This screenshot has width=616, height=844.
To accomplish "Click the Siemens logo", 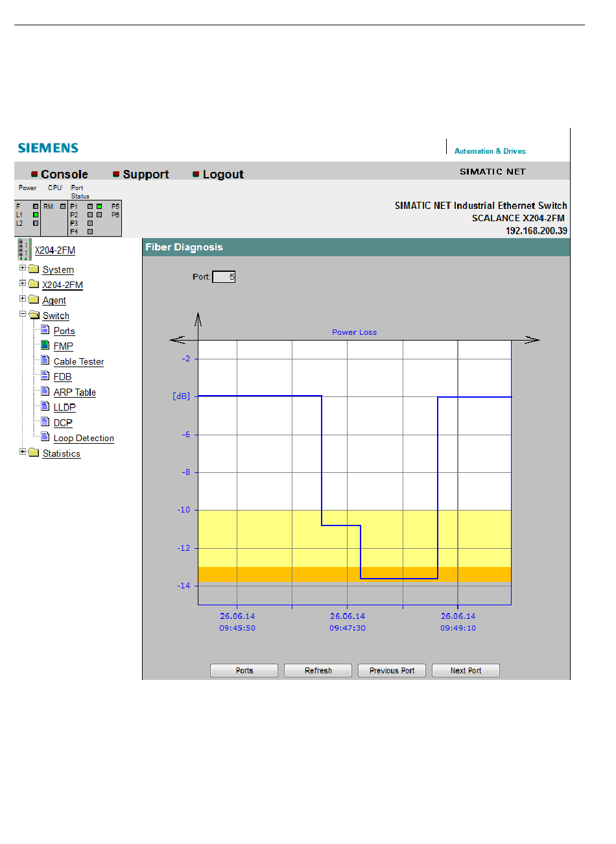I will pos(48,148).
